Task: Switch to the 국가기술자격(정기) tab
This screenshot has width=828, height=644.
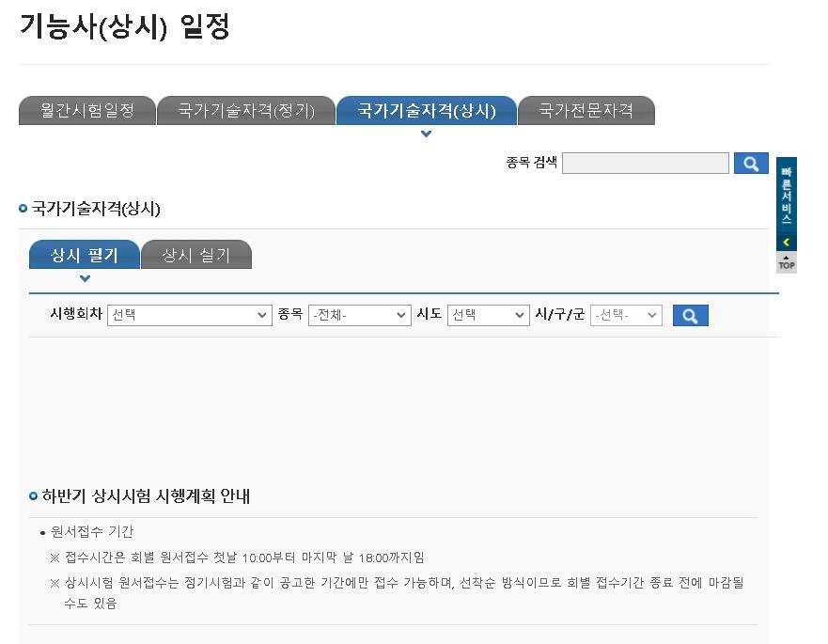Action: 246,110
